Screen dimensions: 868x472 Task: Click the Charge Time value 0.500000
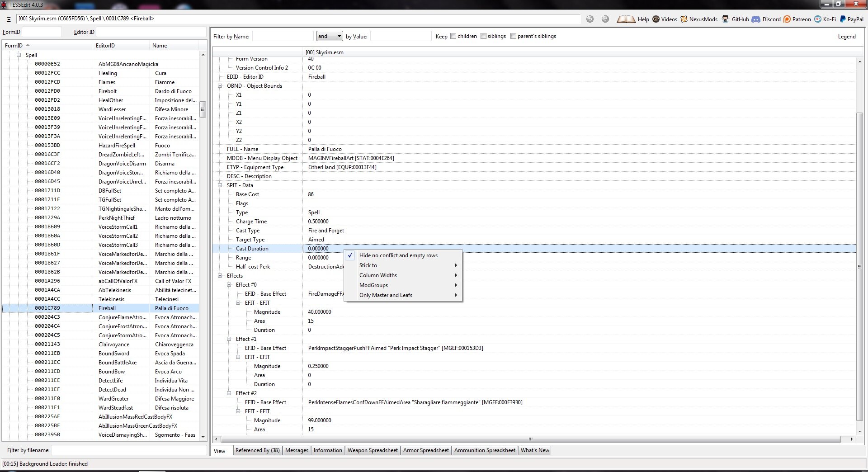pyautogui.click(x=318, y=222)
